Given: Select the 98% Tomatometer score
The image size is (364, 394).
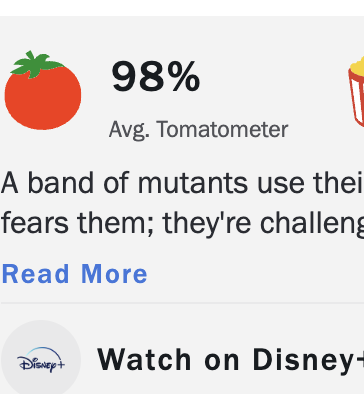Looking at the screenshot, I should pos(156,76).
